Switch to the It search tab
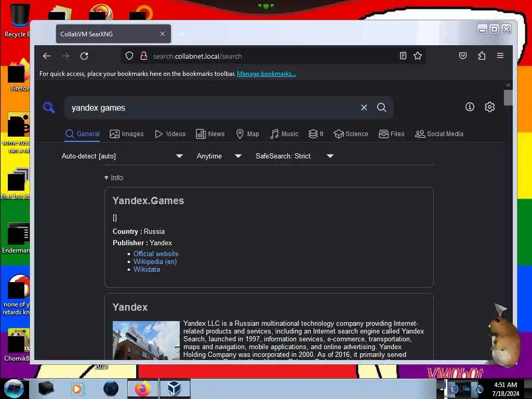 tap(316, 134)
